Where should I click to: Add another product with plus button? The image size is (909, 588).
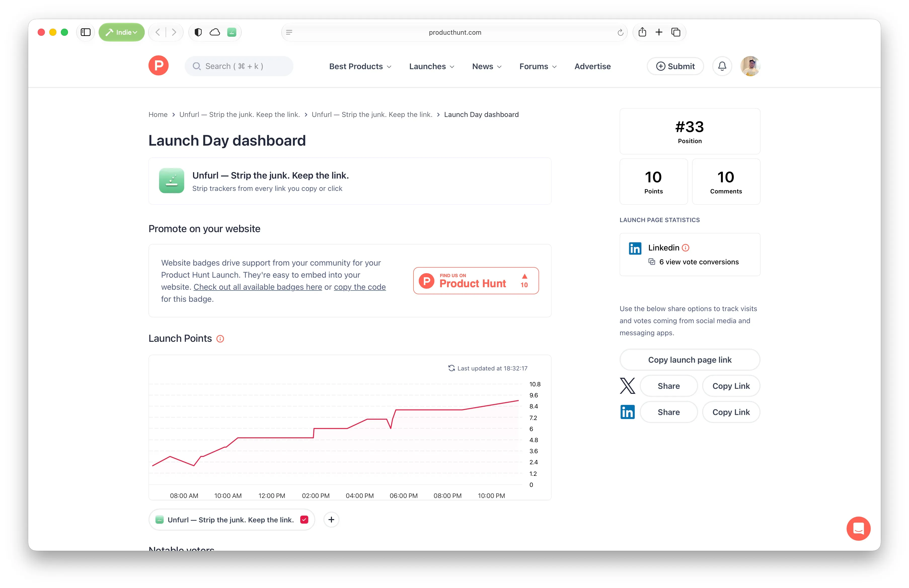tap(331, 520)
